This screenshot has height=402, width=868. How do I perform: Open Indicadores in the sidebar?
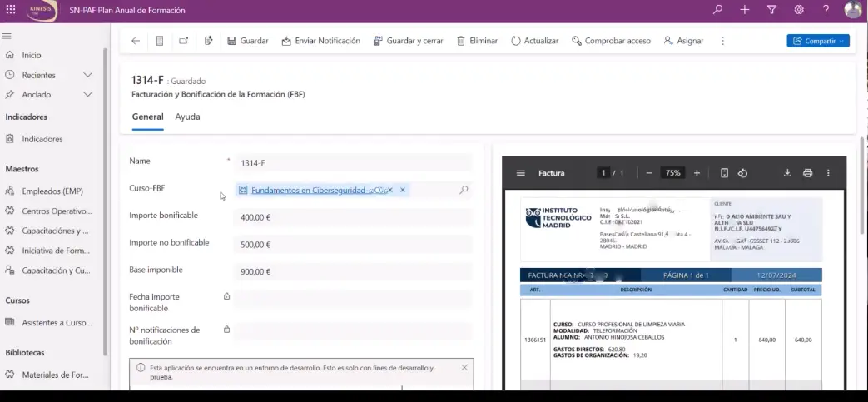(x=42, y=140)
